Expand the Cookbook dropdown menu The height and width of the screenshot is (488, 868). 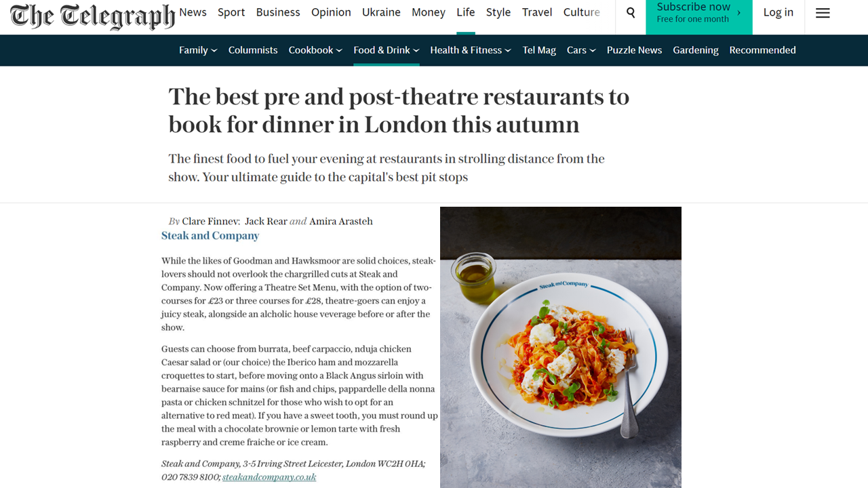coord(315,50)
